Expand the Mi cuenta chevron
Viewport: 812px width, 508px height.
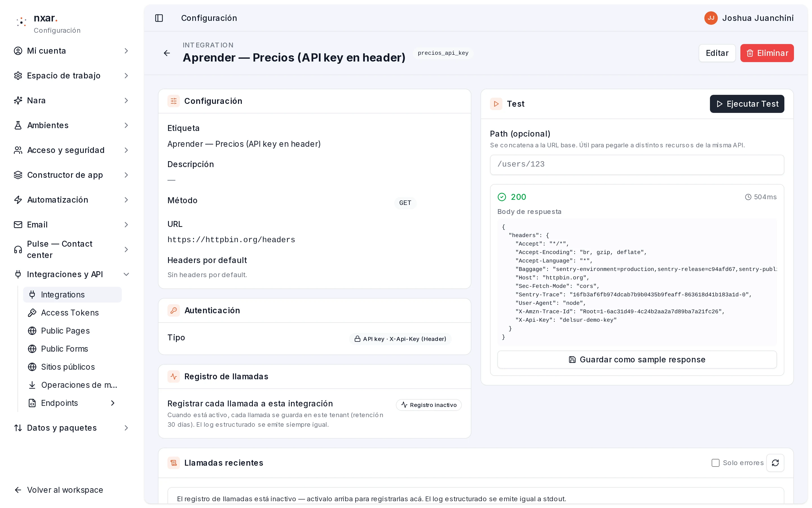[x=127, y=51]
